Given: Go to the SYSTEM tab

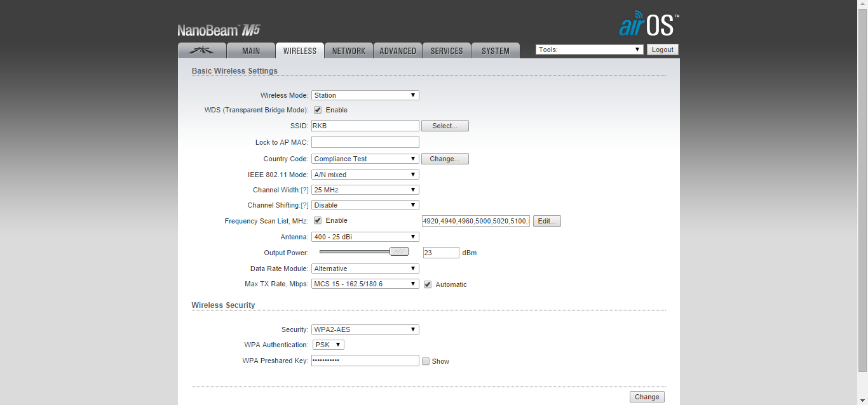Looking at the screenshot, I should tap(495, 51).
